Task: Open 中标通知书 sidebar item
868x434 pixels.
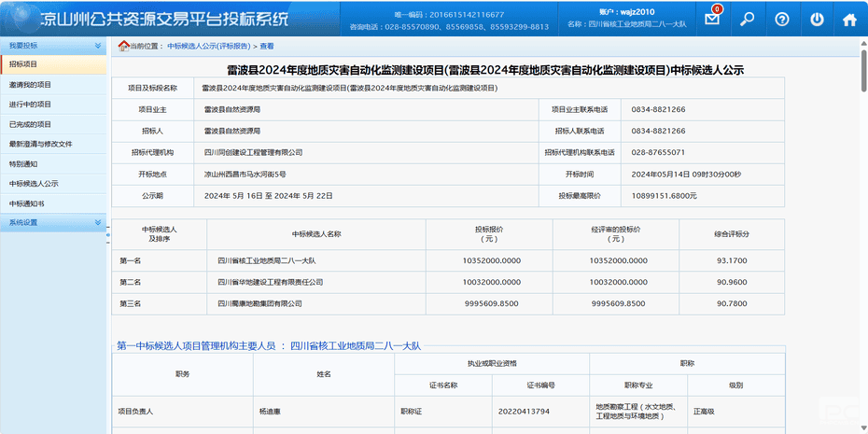Action: [x=27, y=203]
